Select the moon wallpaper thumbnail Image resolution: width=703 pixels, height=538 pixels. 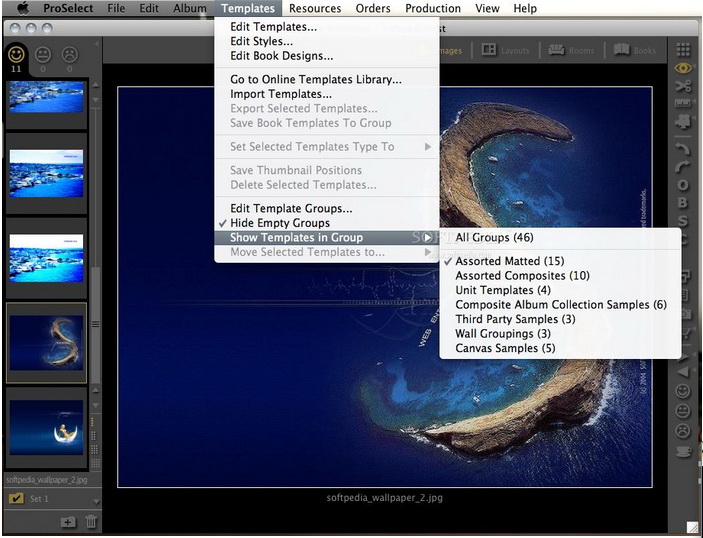[x=46, y=428]
